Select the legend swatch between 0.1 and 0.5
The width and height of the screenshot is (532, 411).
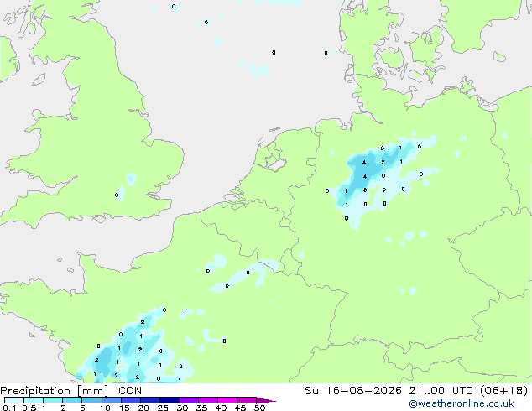pyautogui.click(x=14, y=400)
